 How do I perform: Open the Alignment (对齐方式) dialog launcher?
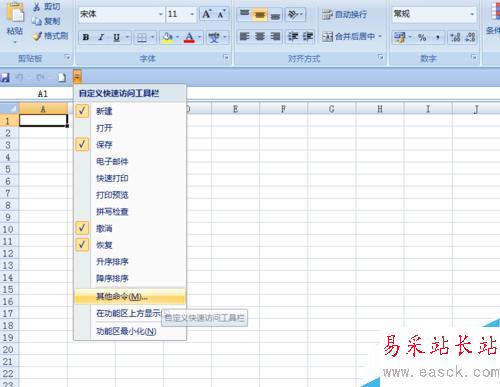[380, 57]
